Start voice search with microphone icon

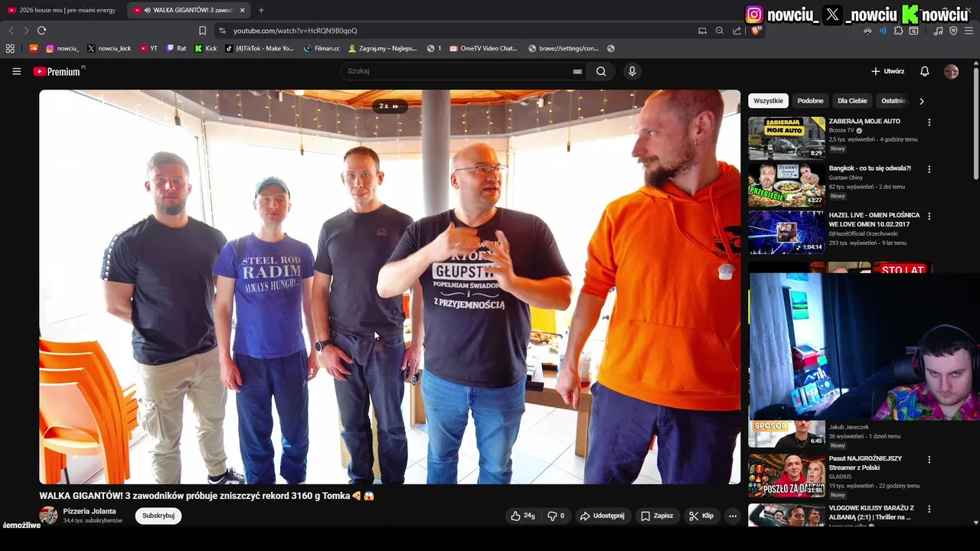tap(632, 71)
